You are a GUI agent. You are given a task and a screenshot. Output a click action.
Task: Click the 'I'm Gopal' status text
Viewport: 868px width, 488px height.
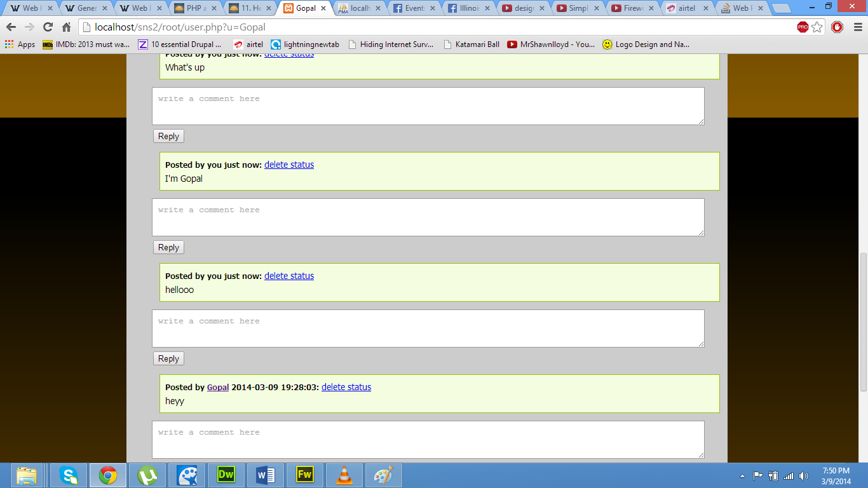point(184,179)
